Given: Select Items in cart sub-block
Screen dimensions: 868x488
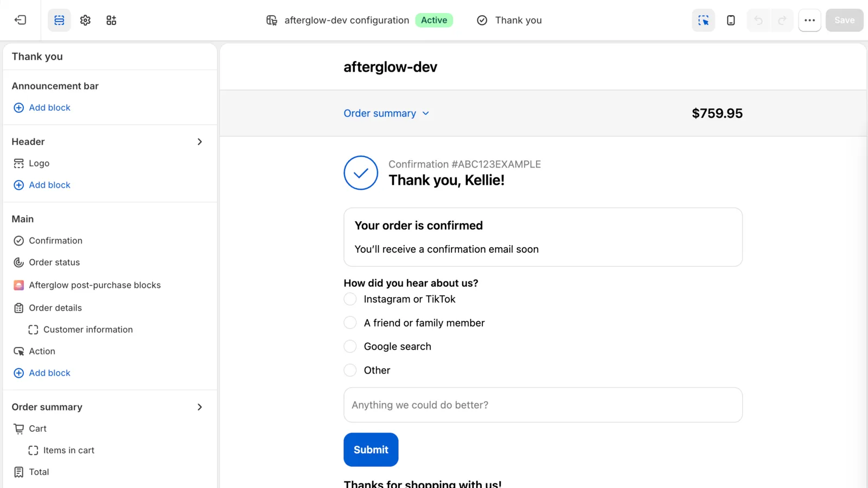Looking at the screenshot, I should coord(61,451).
